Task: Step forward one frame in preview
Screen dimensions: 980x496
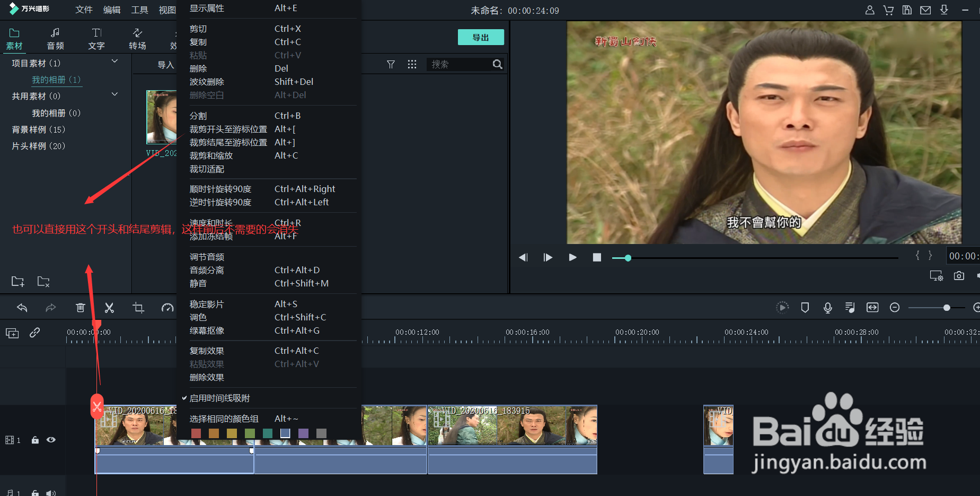Action: 548,257
